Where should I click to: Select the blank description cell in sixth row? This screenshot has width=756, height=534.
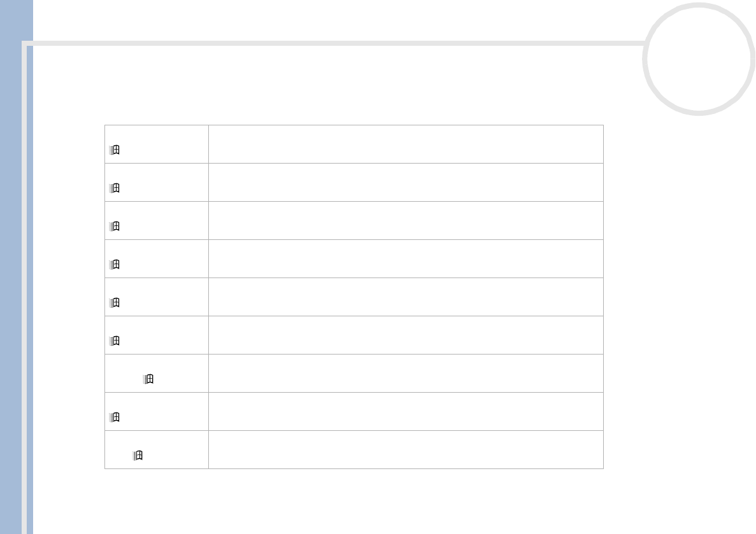point(406,335)
